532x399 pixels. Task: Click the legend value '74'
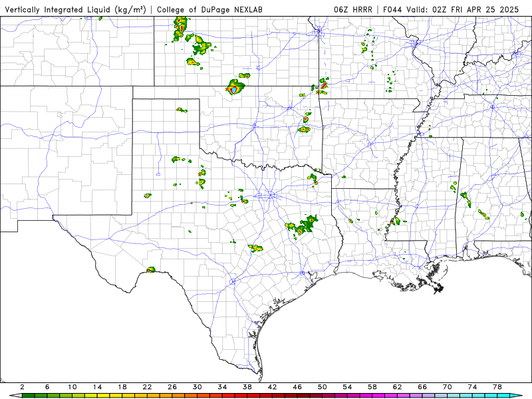[x=472, y=387]
